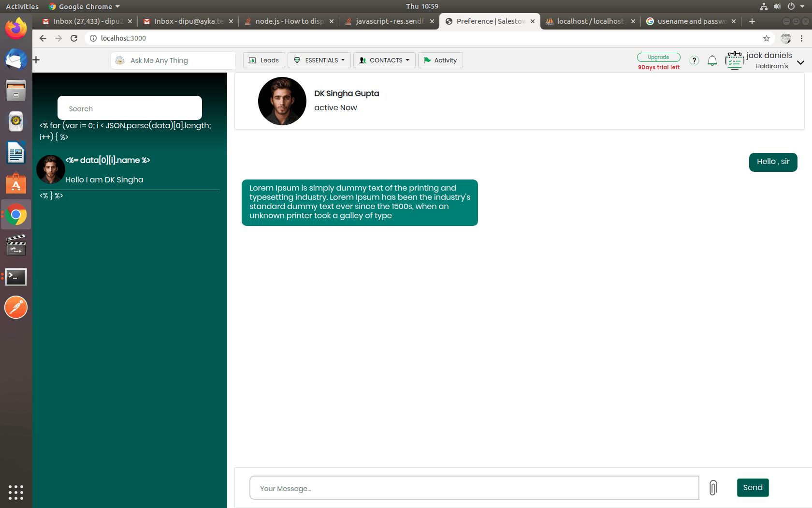Open Chrome three-dot menu
This screenshot has height=508, width=812.
click(x=801, y=38)
